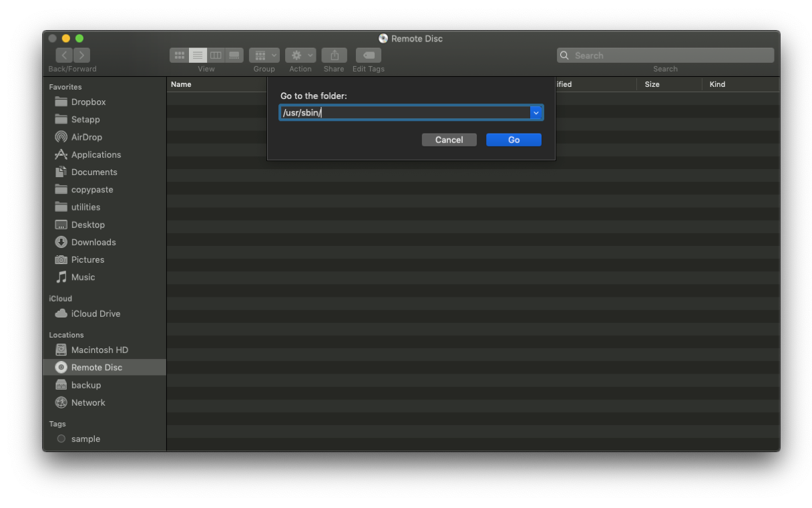Open the copypaste folder in the sidebar

click(x=104, y=190)
